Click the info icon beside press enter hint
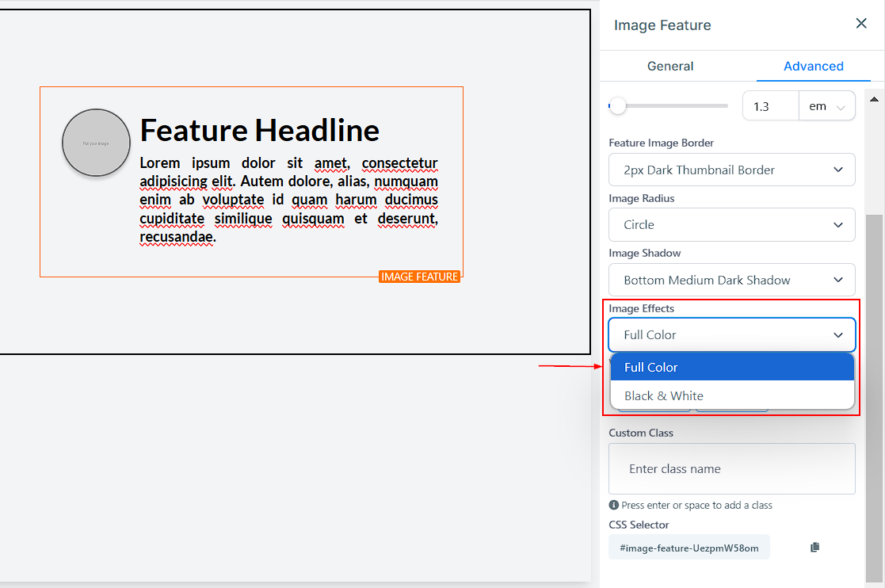The height and width of the screenshot is (588, 885). click(x=613, y=505)
